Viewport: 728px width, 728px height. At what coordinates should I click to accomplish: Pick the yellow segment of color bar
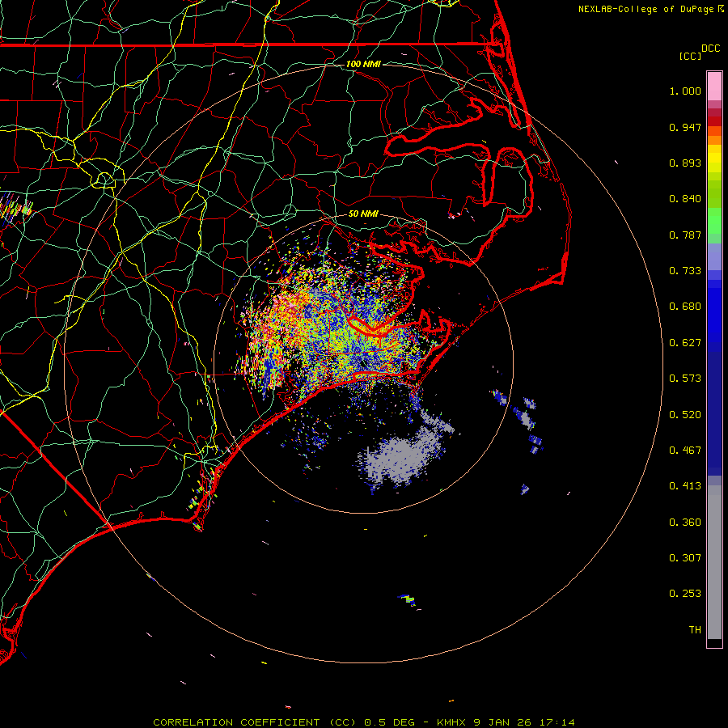click(x=714, y=159)
